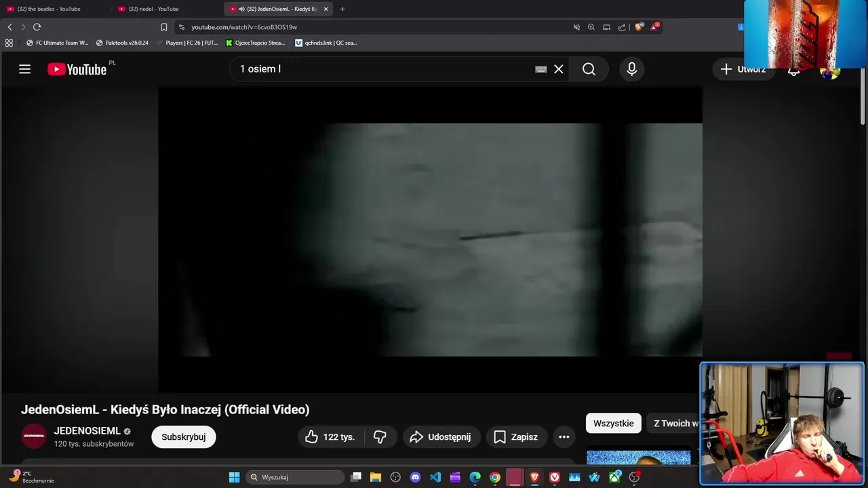868x488 pixels.
Task: Open the Utwórz create menu
Action: pos(743,69)
